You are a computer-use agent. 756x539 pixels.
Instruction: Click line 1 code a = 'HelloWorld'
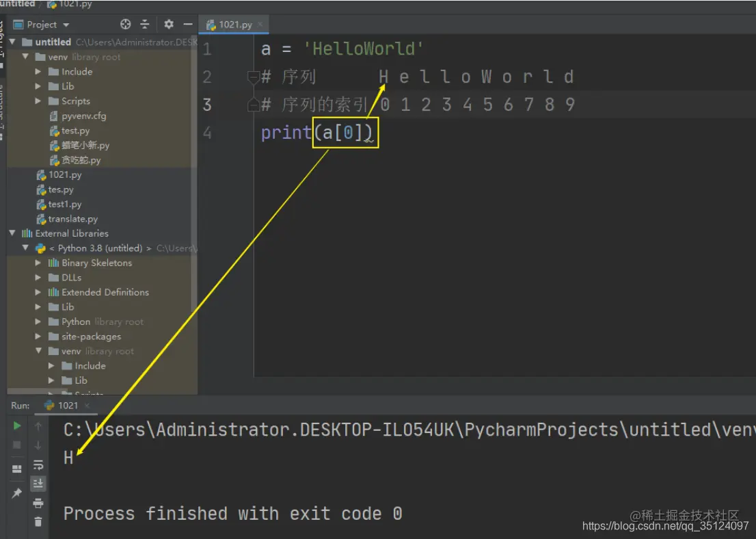pyautogui.click(x=342, y=49)
